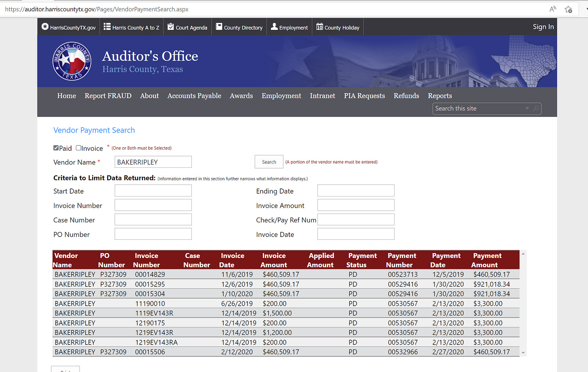Open the Accounts Payable menu

(x=194, y=96)
